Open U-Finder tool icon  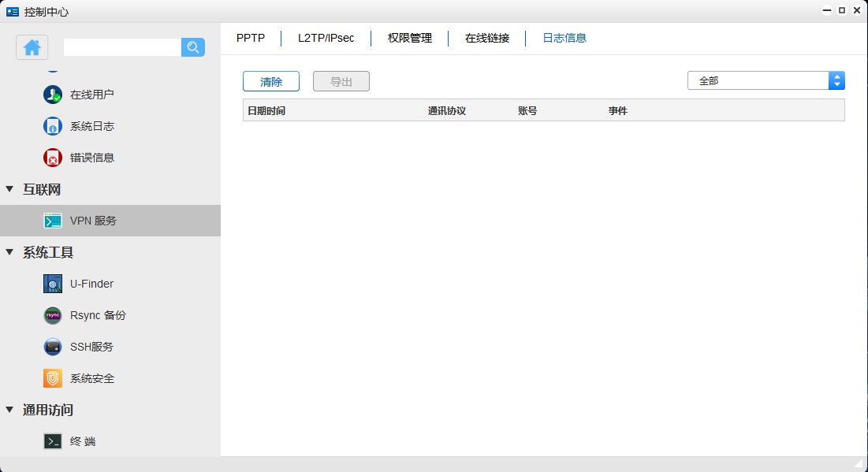pos(53,284)
